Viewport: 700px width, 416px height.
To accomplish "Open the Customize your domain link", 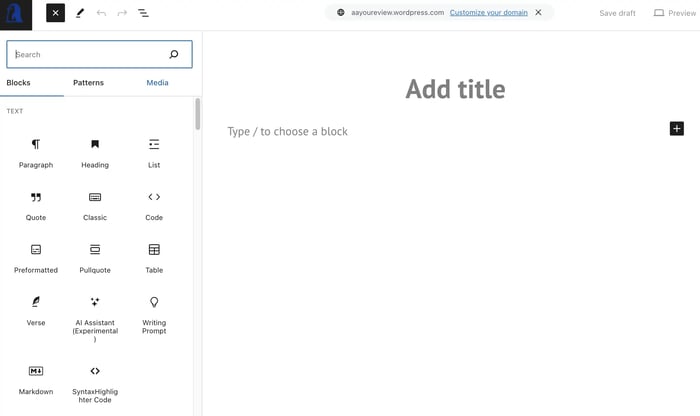I will 488,12.
